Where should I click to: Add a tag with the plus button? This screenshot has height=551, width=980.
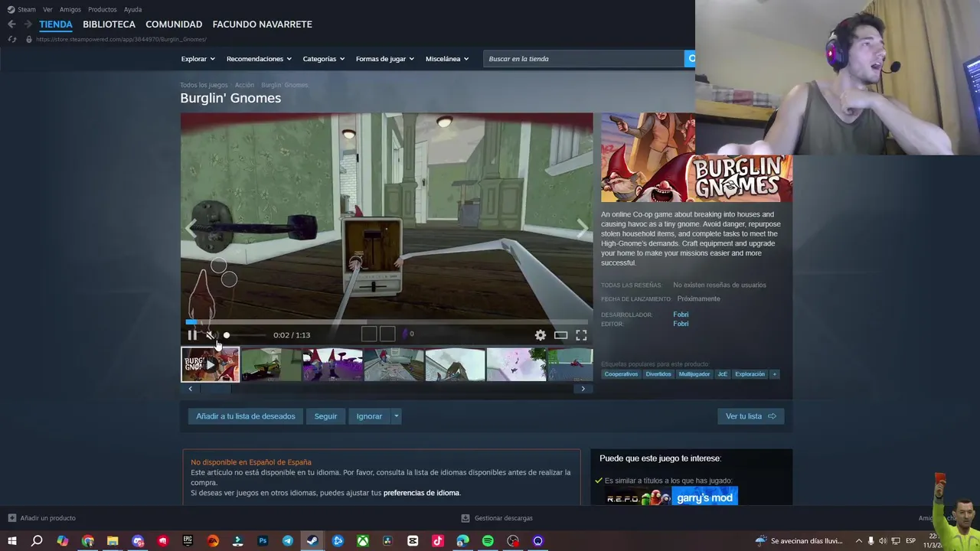pyautogui.click(x=774, y=374)
